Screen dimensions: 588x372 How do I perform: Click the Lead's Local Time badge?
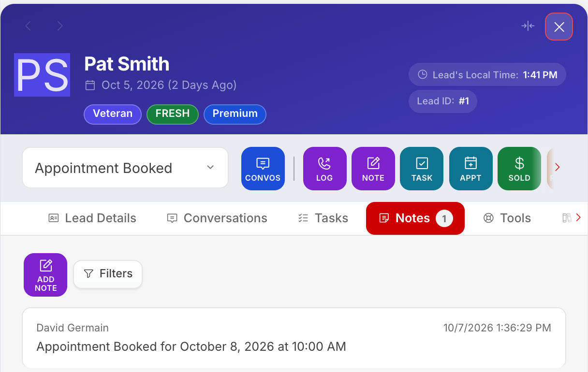487,75
